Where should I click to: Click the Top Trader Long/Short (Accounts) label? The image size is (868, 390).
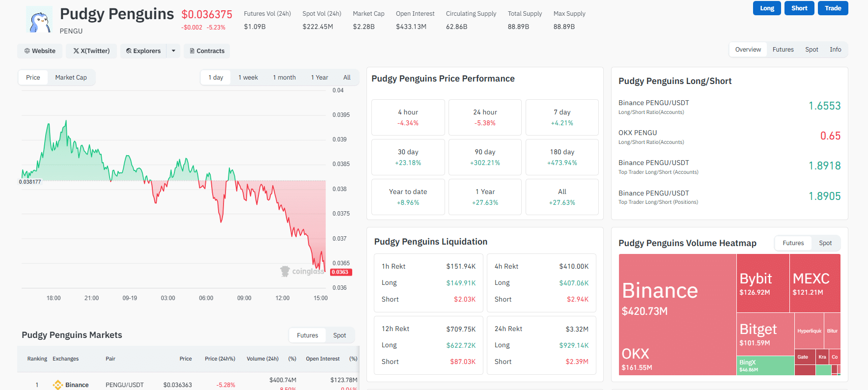658,172
